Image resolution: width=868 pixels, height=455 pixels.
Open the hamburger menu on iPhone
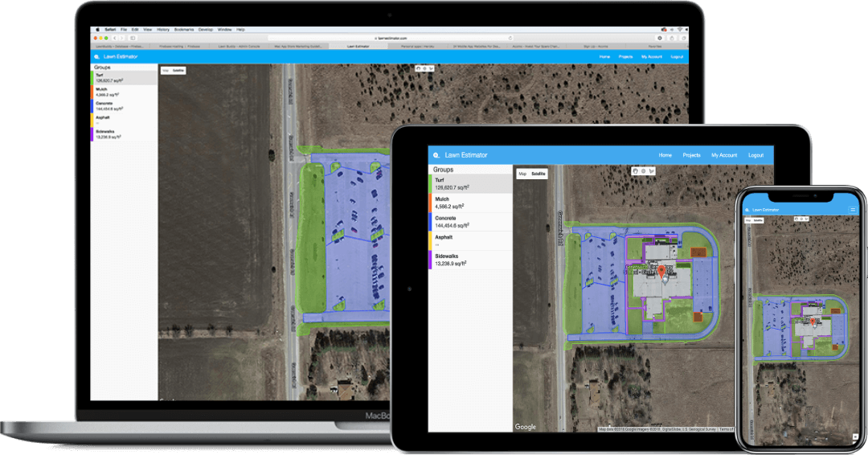[x=853, y=210]
